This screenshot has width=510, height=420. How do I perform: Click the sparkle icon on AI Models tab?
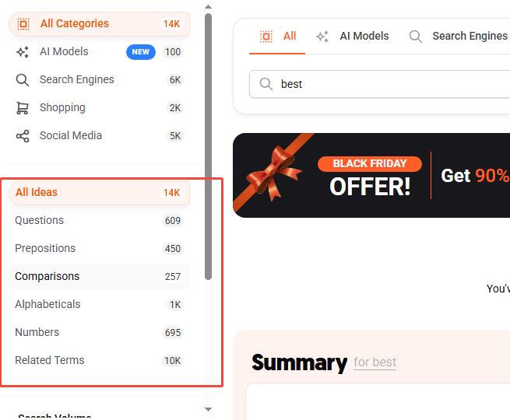click(x=322, y=37)
